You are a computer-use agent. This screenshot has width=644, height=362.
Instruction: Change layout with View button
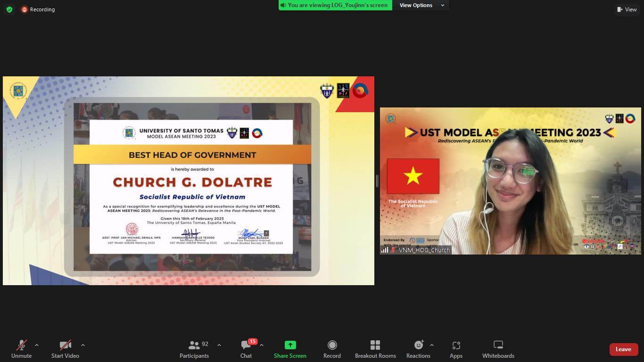click(x=627, y=9)
